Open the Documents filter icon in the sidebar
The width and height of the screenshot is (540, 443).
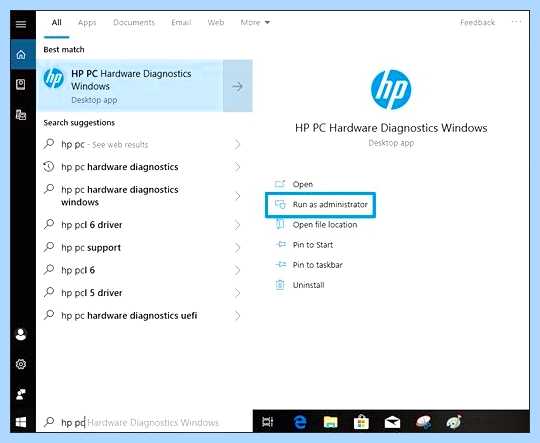pos(21,114)
